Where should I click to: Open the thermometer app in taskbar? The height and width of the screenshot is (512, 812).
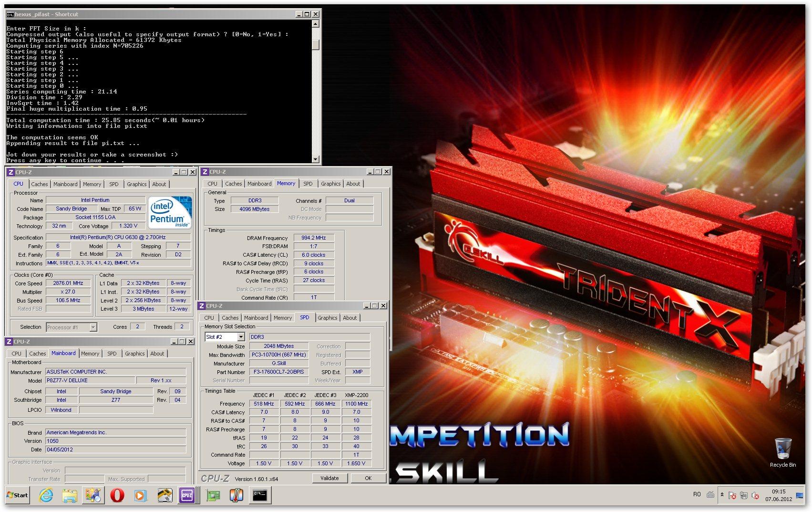236,495
